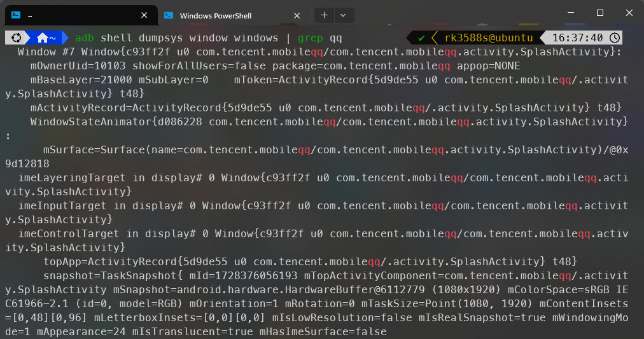Close the '~' terminal tab
644x339 pixels.
point(144,15)
